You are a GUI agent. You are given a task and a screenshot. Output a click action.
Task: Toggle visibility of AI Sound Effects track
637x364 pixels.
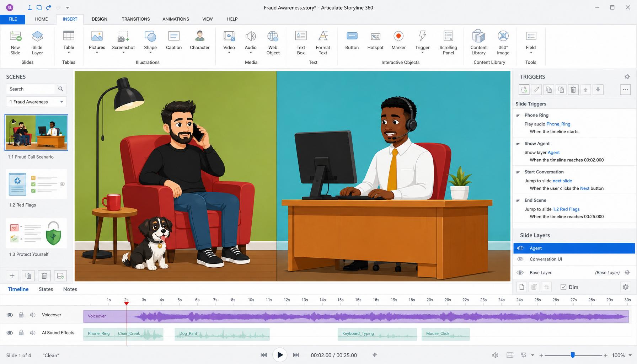(x=10, y=333)
